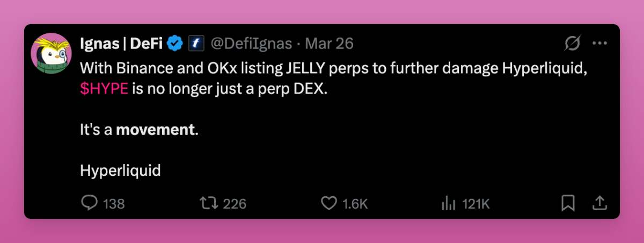Open the three-dot more options menu
644x243 pixels.
coord(599,44)
